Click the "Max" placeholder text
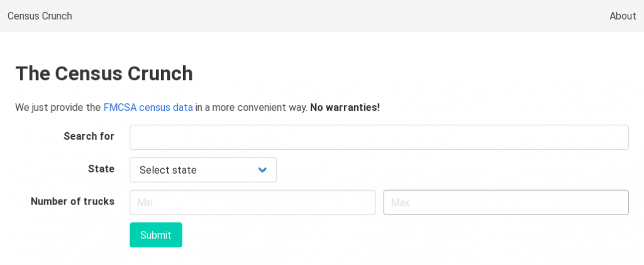 400,203
